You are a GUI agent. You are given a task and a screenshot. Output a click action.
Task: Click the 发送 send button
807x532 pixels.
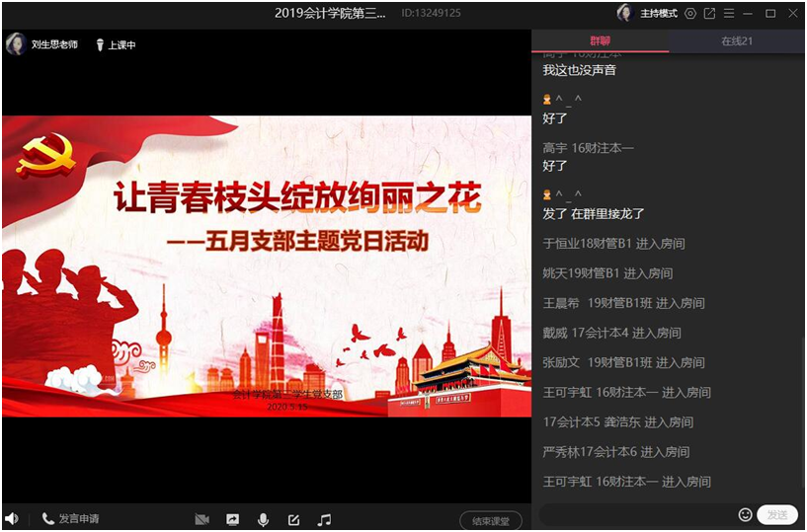pos(777,514)
